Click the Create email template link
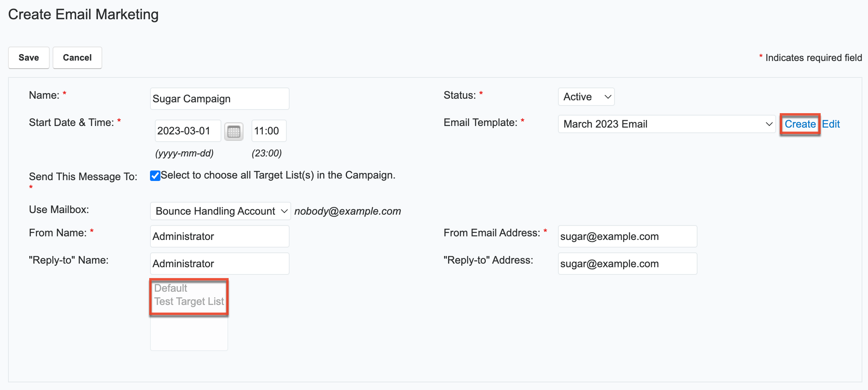868x390 pixels. 799,124
